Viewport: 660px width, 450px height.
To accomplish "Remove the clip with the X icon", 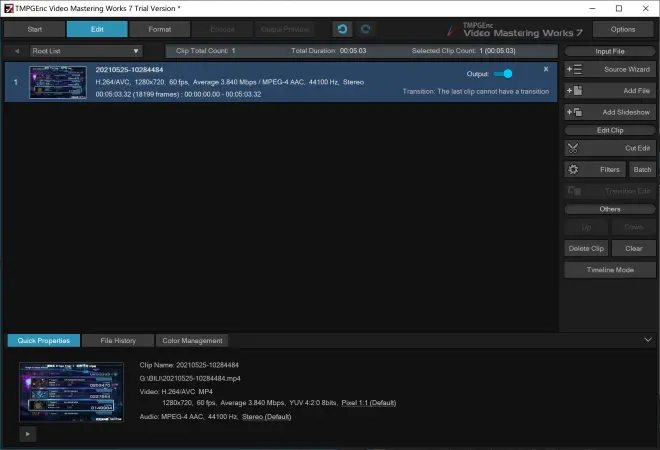I will pyautogui.click(x=546, y=69).
